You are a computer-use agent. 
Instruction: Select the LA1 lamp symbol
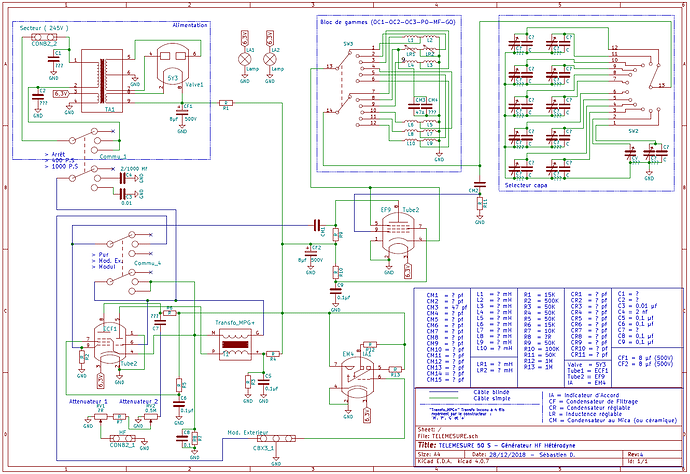(243, 60)
